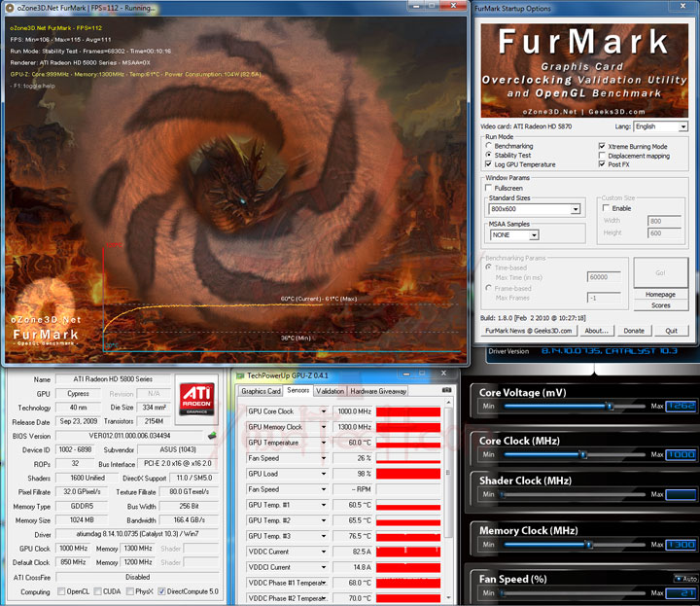700x606 pixels.
Task: Click the GPU-Z sensors scroll down arrow
Action: (448, 598)
